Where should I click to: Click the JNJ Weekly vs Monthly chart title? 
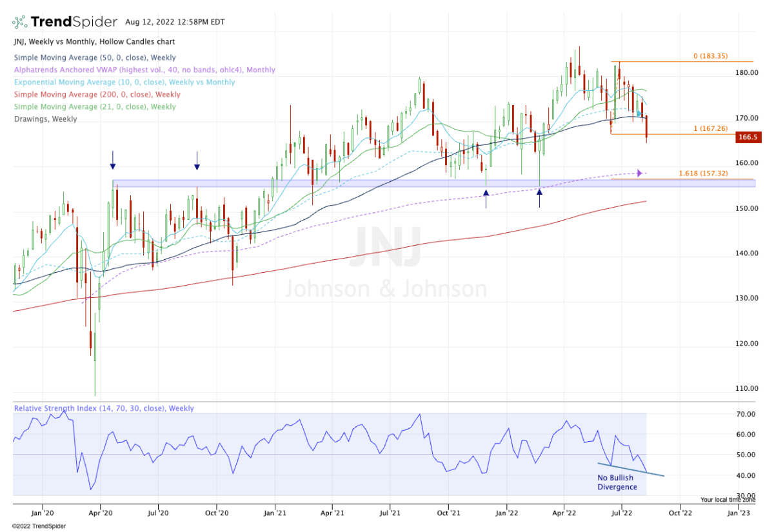click(94, 42)
